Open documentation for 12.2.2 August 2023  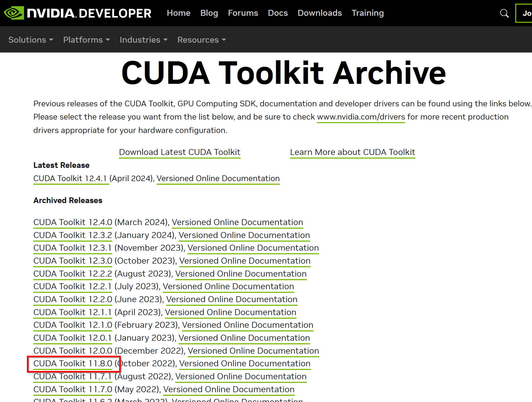tap(241, 274)
